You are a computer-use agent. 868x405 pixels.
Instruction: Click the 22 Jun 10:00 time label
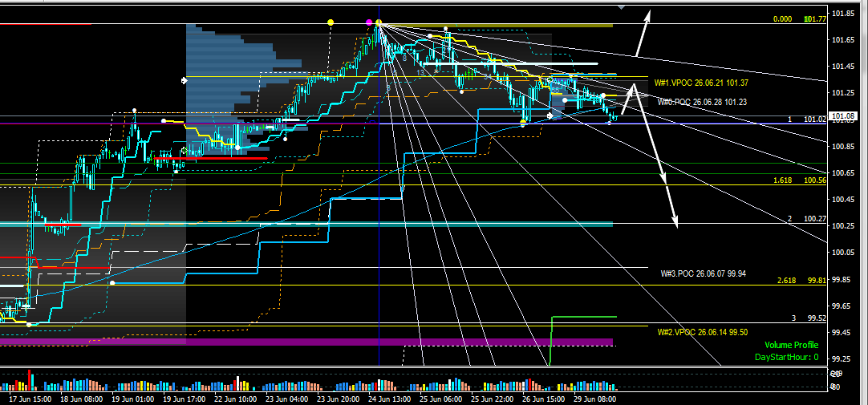click(x=236, y=399)
